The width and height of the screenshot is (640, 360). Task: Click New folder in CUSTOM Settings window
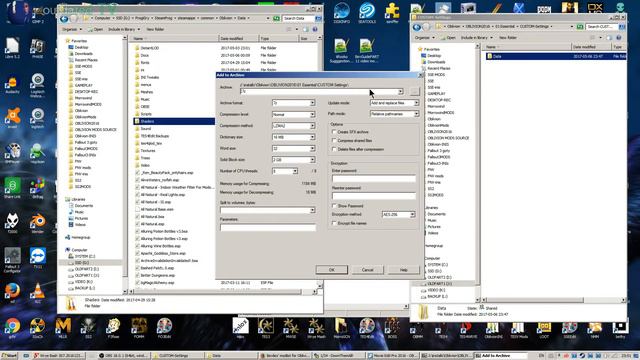[x=508, y=38]
